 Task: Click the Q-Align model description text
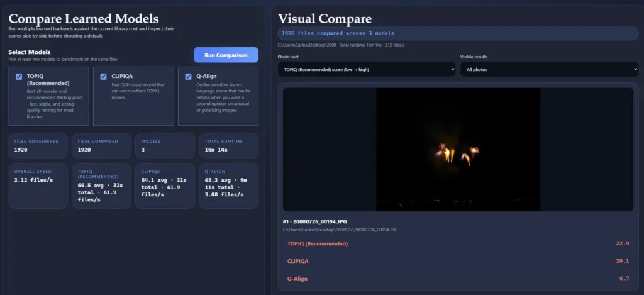tap(223, 97)
